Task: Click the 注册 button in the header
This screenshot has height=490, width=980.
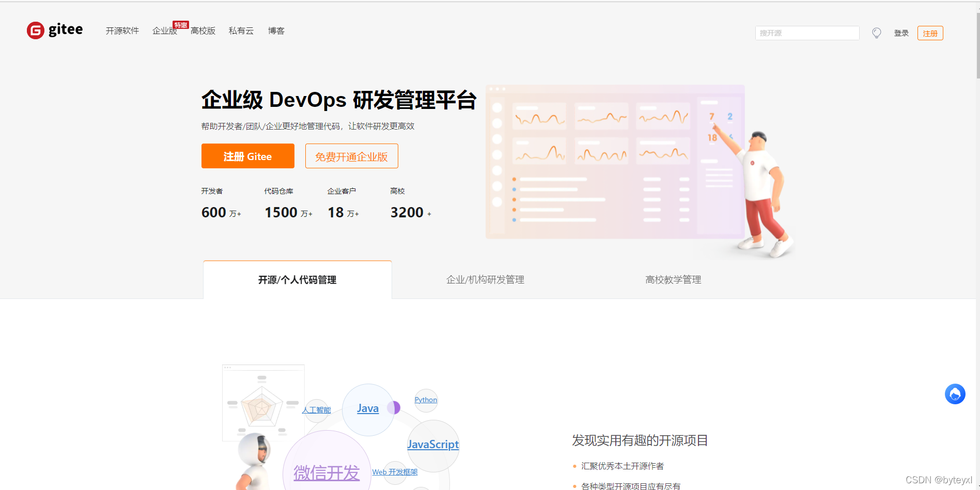Action: click(930, 33)
